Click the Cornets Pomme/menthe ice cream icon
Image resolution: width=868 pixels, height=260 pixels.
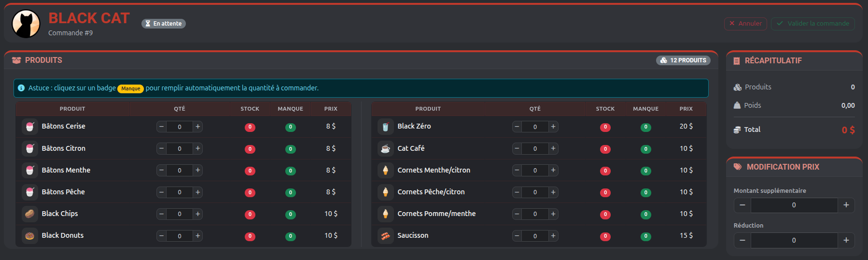(x=385, y=214)
